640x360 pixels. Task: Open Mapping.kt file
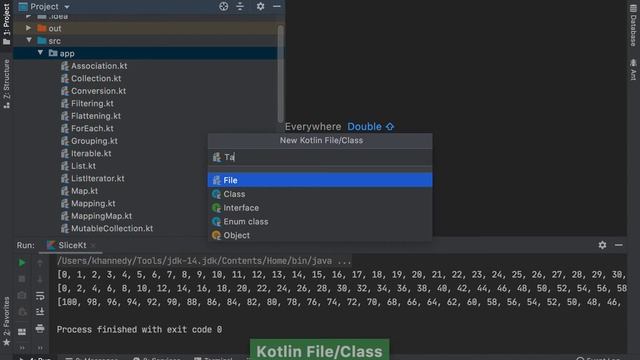pos(93,203)
